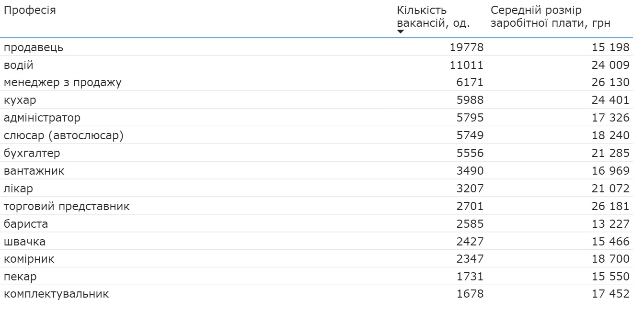Click the вантажник row label
Screen dimensions: 644x311
click(x=34, y=171)
